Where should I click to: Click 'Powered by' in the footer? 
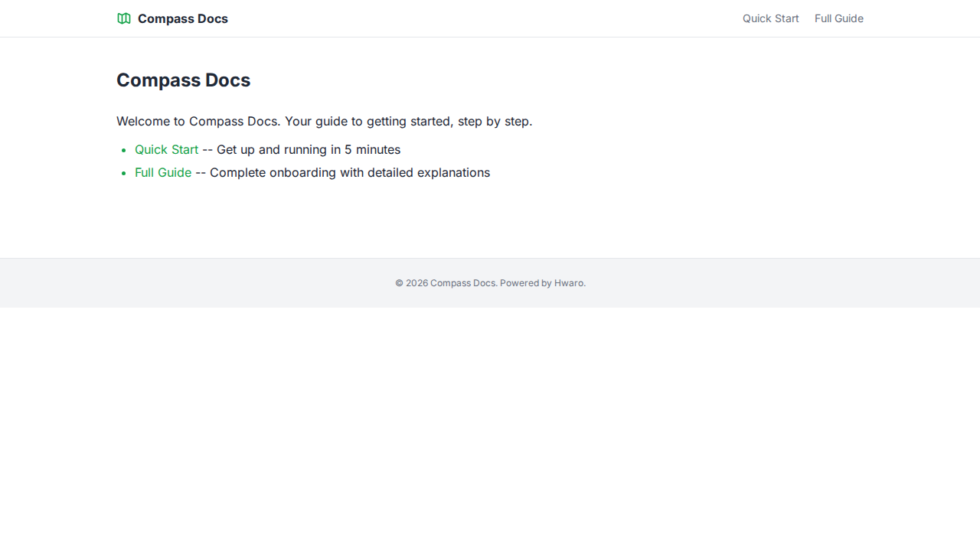(x=525, y=283)
